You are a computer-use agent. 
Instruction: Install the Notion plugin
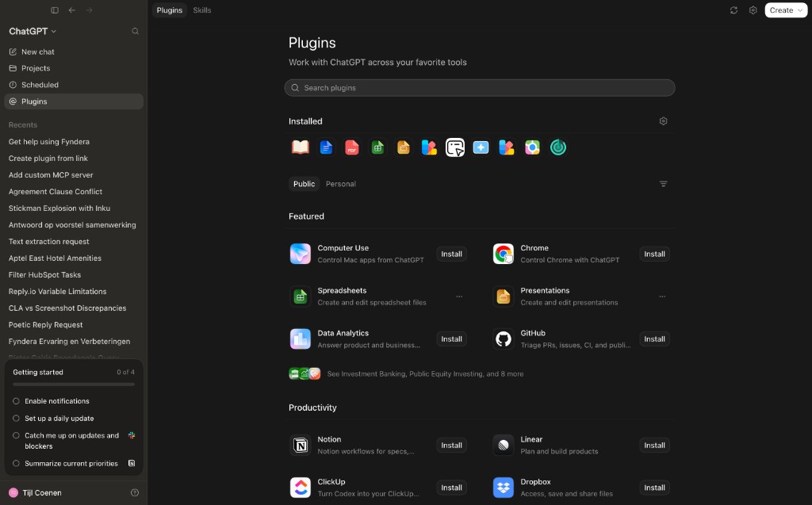pos(451,445)
